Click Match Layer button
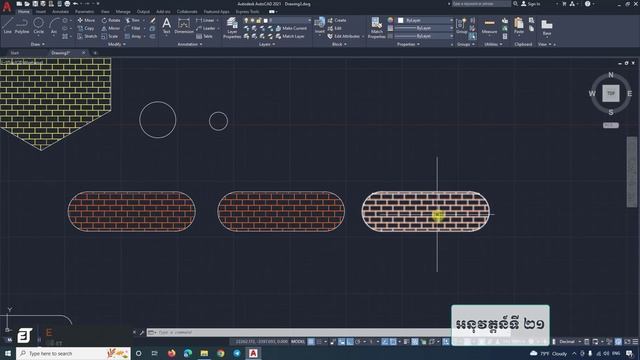Screen dimensions: 640x360 (290, 36)
